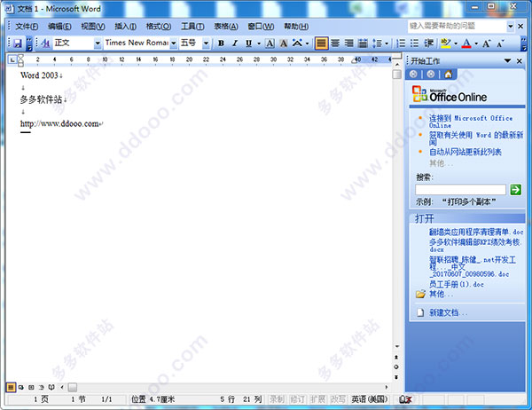Open the Times New Roman font dropdown
532x410 pixels.
[173, 43]
